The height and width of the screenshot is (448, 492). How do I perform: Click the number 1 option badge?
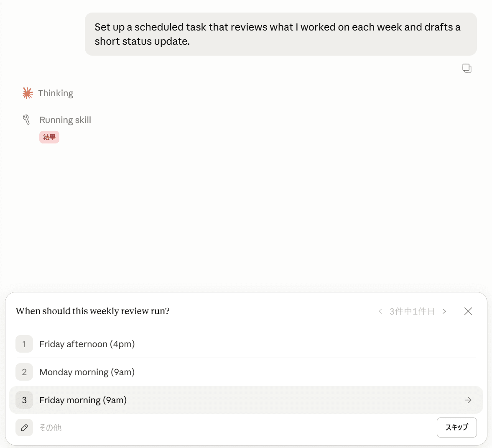tap(24, 344)
